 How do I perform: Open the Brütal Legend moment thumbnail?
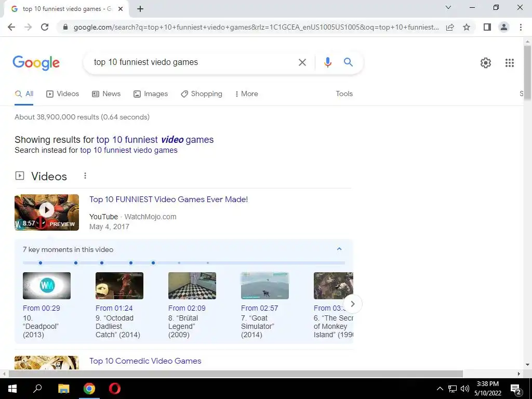click(192, 286)
